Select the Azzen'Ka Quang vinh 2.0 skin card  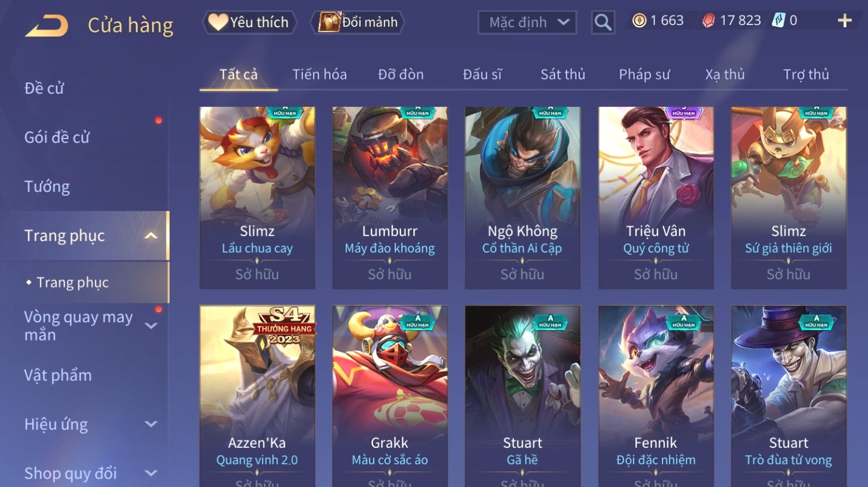coord(257,396)
